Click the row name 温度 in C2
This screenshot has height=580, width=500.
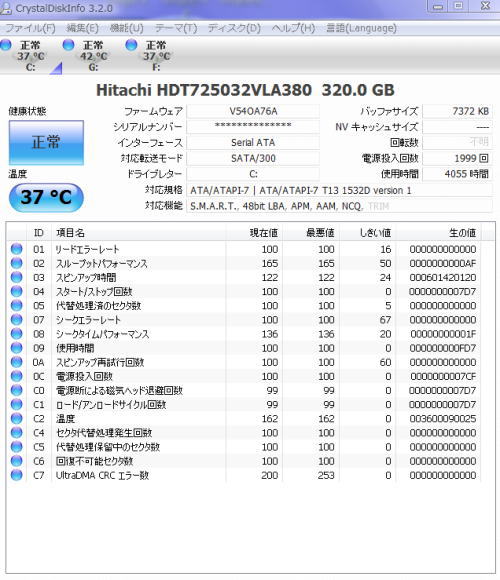pos(65,419)
